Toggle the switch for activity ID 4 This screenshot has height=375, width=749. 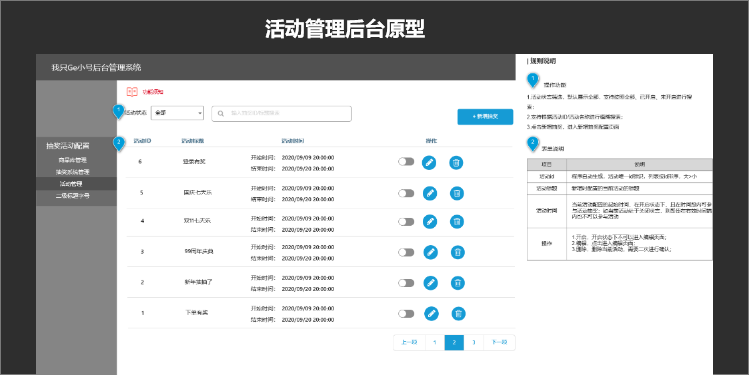[x=406, y=222]
